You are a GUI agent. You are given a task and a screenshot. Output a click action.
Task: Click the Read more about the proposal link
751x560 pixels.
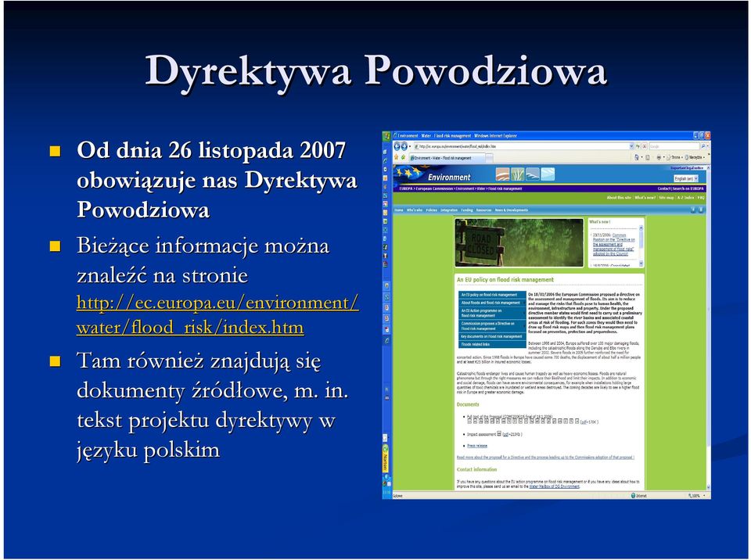[x=545, y=458]
